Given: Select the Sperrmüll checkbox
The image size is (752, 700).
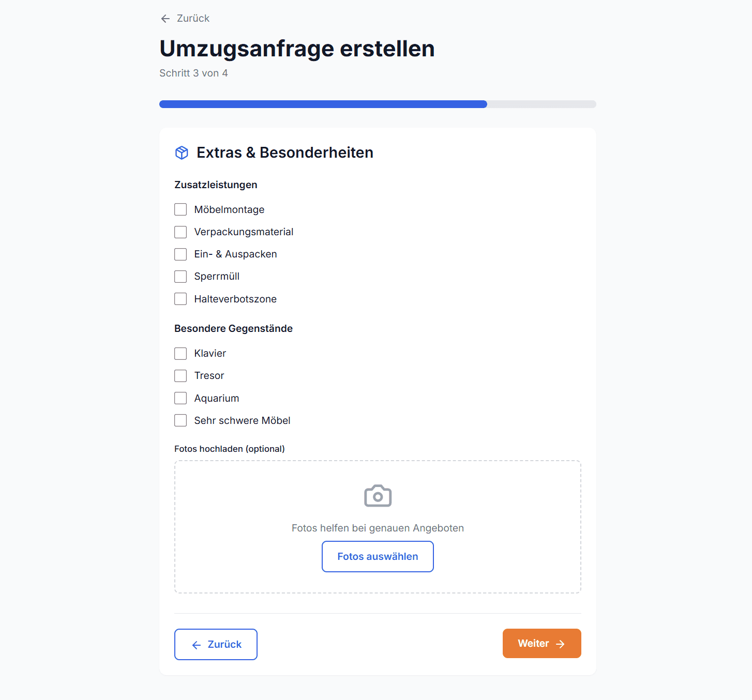Looking at the screenshot, I should coord(181,277).
